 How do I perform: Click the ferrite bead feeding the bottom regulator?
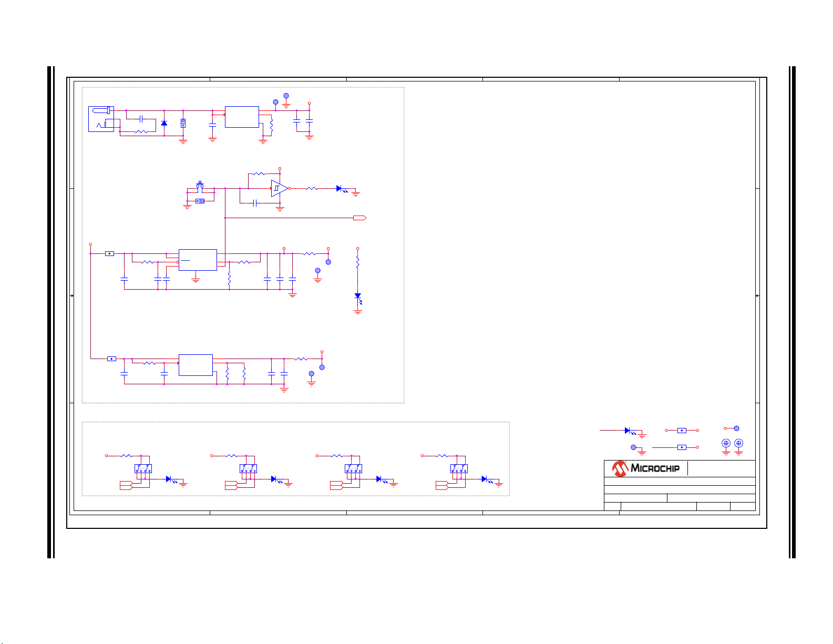(111, 359)
